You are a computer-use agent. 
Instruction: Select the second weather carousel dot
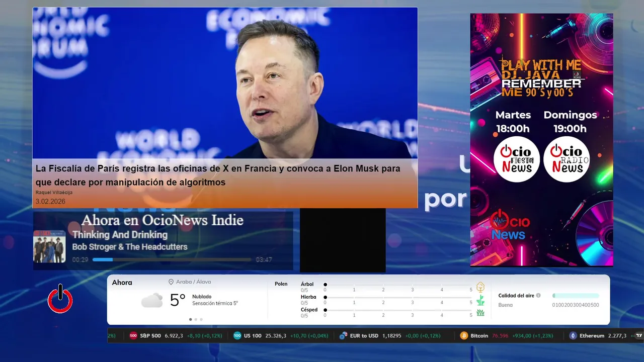[x=196, y=319]
